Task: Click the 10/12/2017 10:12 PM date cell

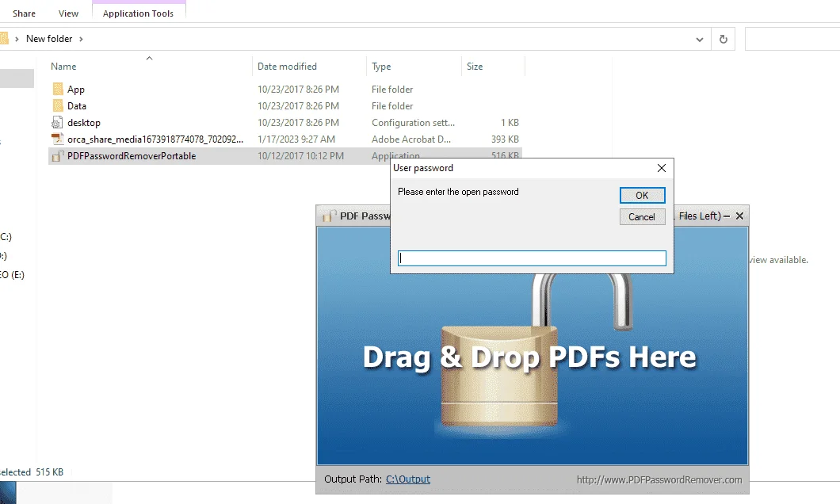Action: [300, 156]
